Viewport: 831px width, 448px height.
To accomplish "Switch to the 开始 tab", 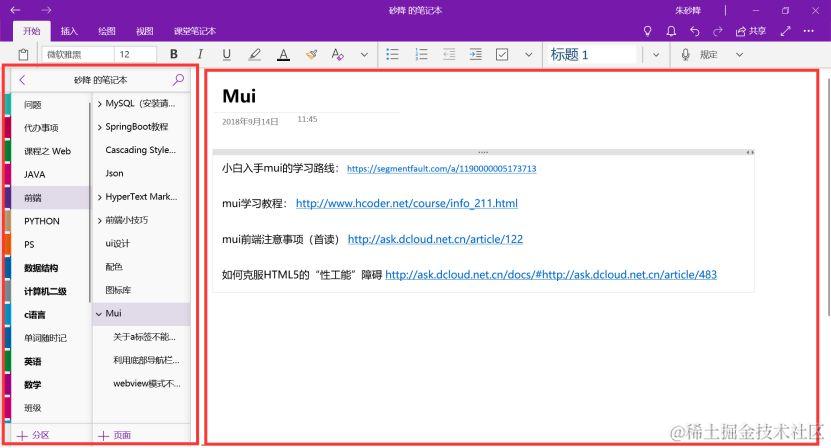I will 32,31.
